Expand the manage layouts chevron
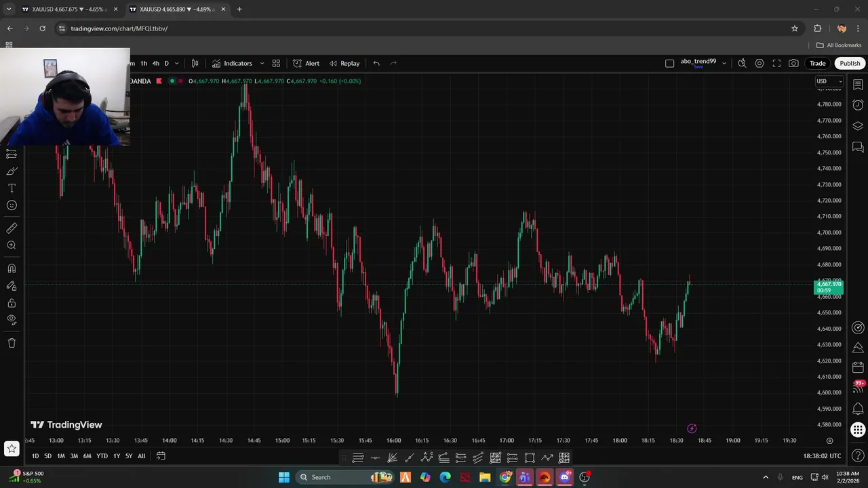The image size is (868, 488). (x=724, y=63)
